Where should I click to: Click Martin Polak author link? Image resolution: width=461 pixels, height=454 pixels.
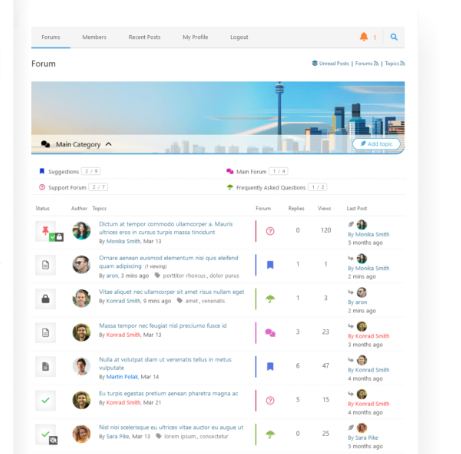click(x=122, y=377)
